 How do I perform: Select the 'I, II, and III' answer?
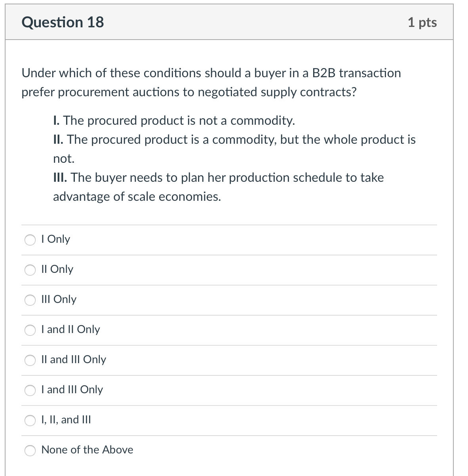coord(30,420)
